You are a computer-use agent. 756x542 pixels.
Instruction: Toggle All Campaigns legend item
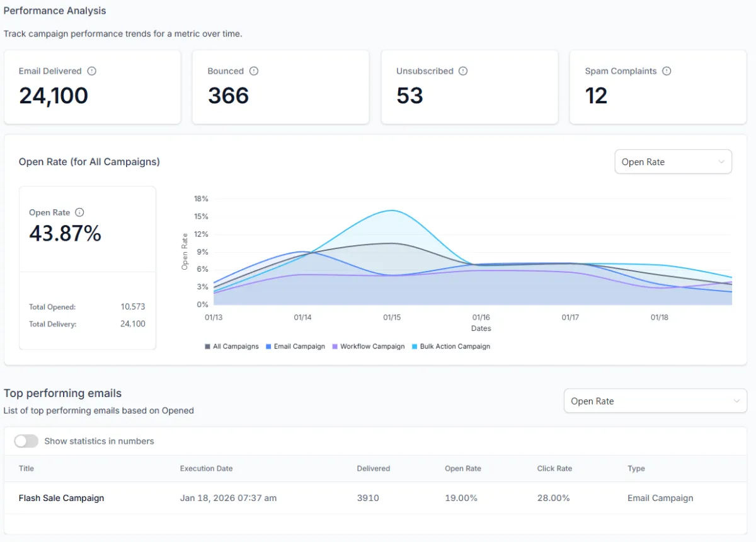[x=232, y=347]
